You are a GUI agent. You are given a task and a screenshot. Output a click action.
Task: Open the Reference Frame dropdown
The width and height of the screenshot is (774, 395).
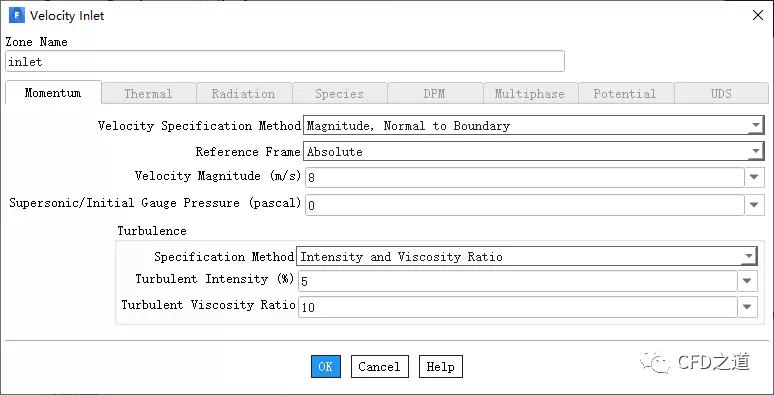[x=534, y=151]
